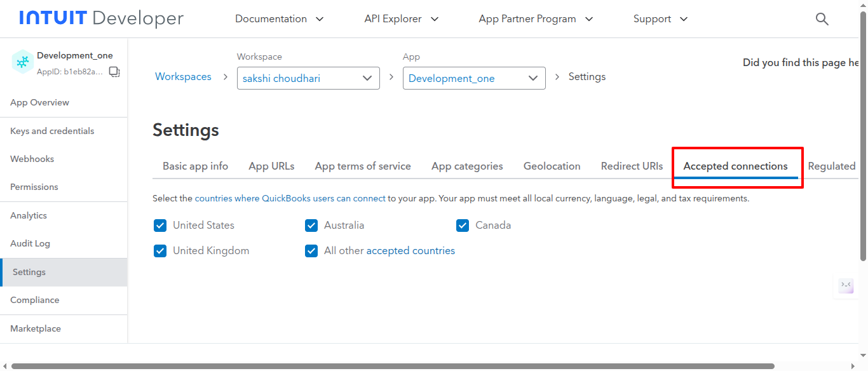Switch to the Redirect URIs tab
The image size is (868, 371).
(632, 166)
